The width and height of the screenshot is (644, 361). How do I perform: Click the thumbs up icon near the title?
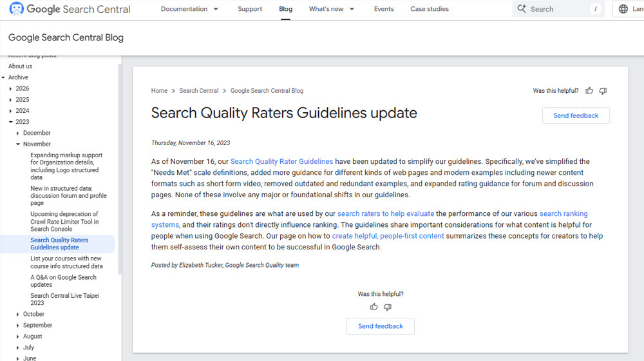[589, 91]
